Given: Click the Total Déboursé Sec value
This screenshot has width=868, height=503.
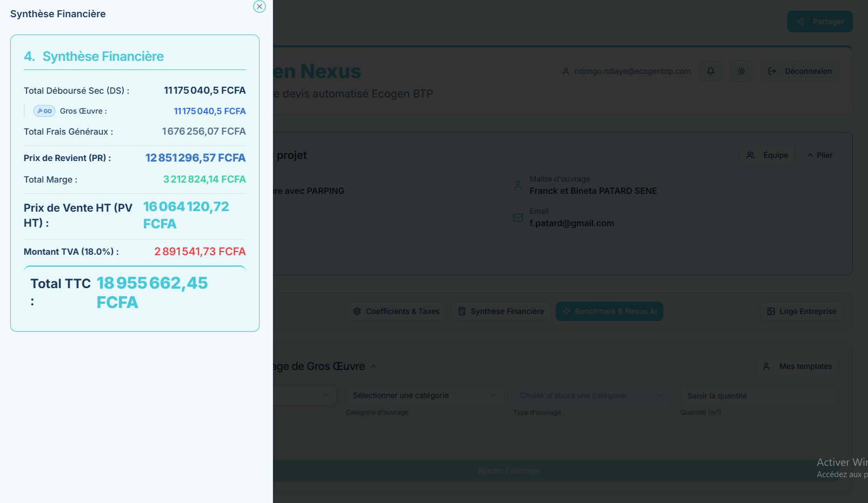Looking at the screenshot, I should (205, 90).
